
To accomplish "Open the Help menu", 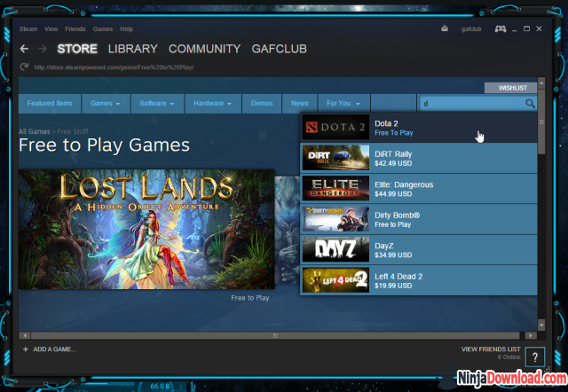I will pyautogui.click(x=126, y=29).
